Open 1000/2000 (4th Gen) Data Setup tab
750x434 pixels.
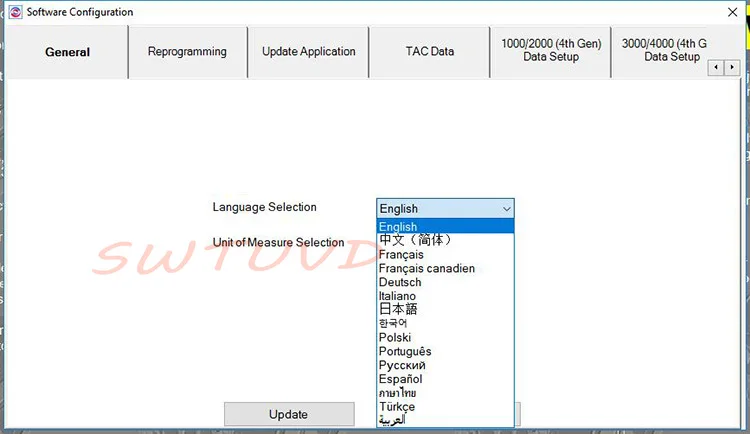(551, 52)
